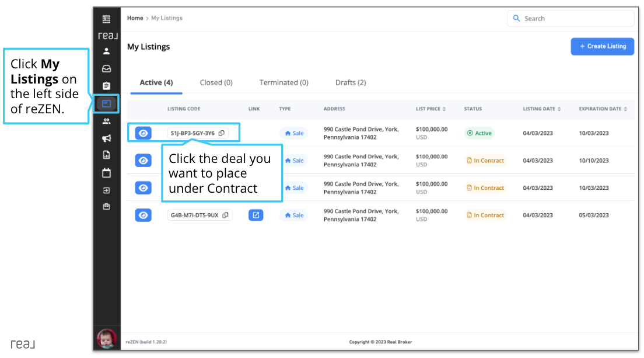The width and height of the screenshot is (644, 358).
Task: Focus the Search input field
Action: 570,19
